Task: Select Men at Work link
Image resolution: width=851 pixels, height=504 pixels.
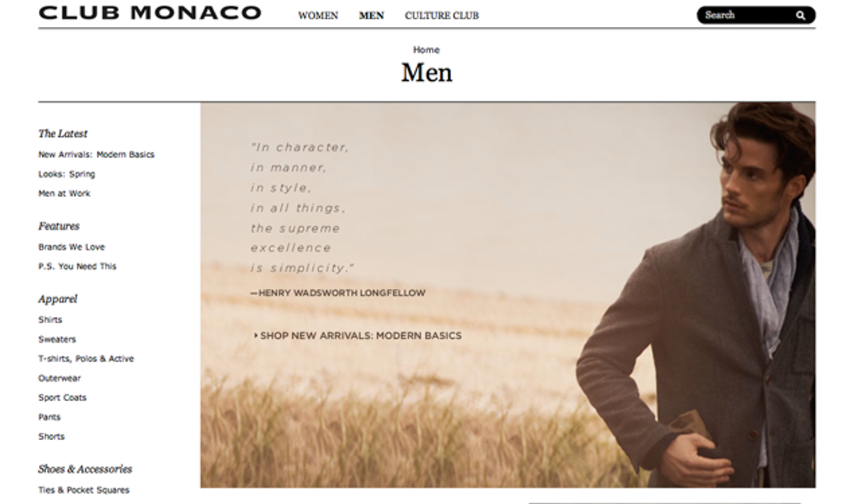Action: pos(65,194)
